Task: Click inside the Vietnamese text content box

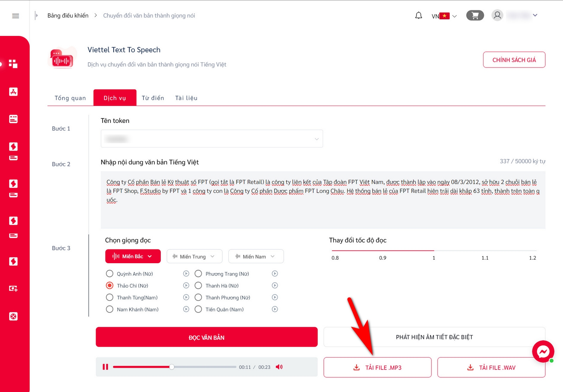Action: click(x=323, y=200)
